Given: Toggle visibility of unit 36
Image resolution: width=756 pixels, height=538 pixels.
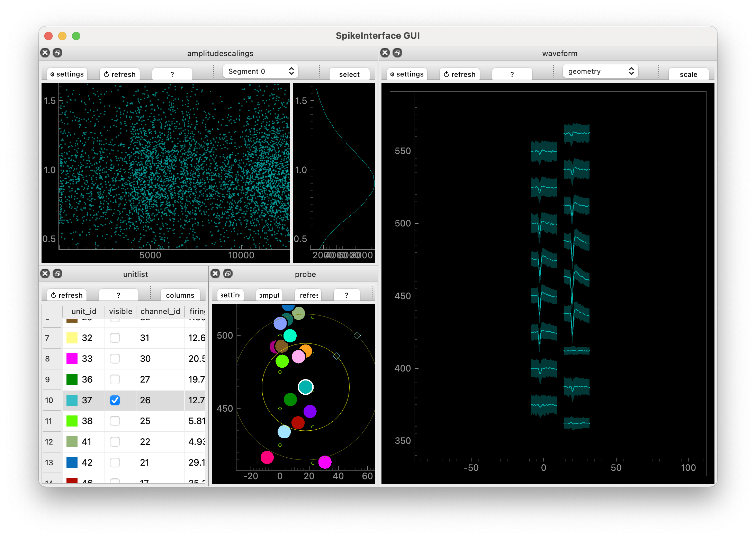Looking at the screenshot, I should coord(115,379).
